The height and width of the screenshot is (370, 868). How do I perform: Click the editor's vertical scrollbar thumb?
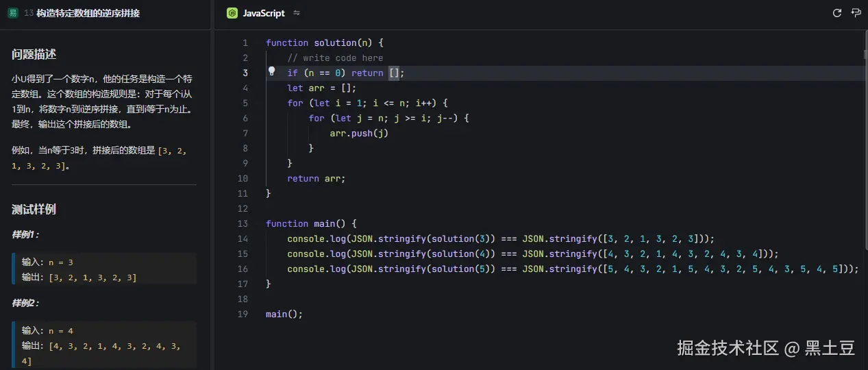click(865, 56)
